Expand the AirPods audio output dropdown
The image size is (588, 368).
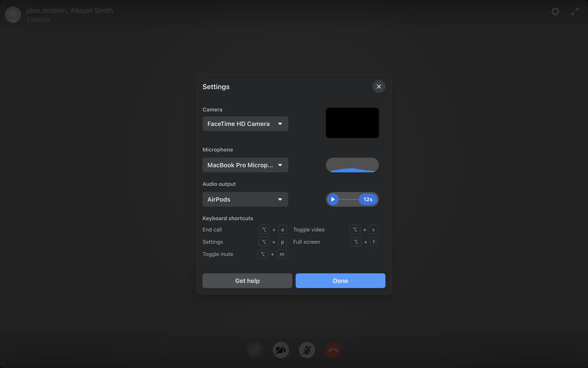pos(245,199)
